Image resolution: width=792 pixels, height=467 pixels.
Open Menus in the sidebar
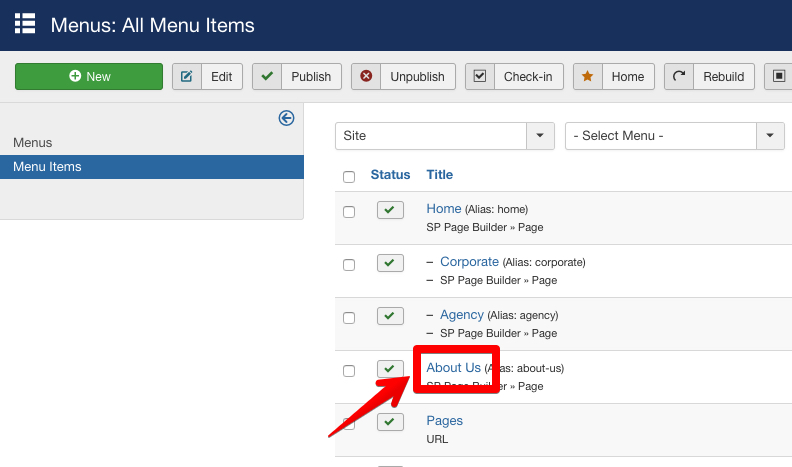click(x=33, y=143)
